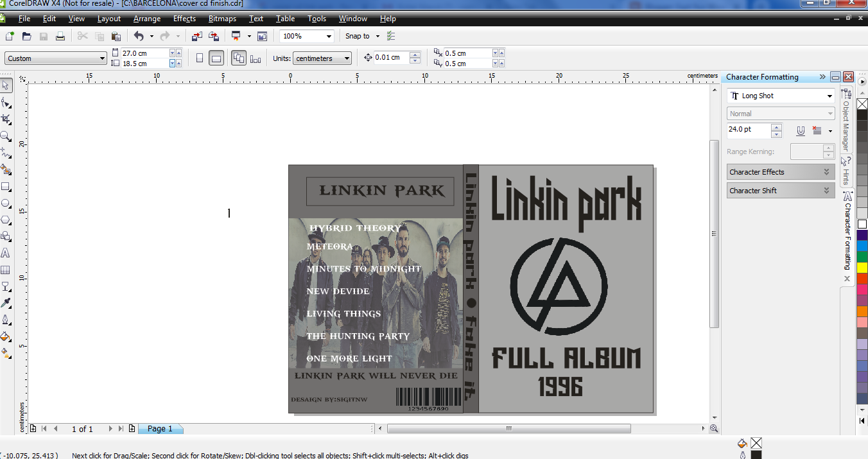Select the Interactive Fill tool
The height and width of the screenshot is (459, 868).
(6, 353)
